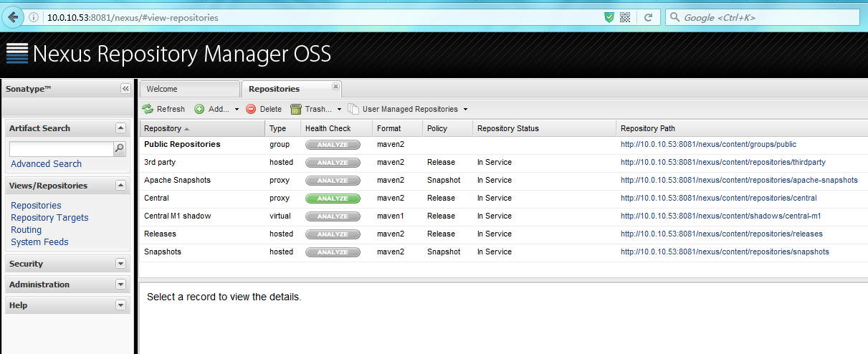
Task: Click Analyze button for 3rd party
Action: (333, 163)
